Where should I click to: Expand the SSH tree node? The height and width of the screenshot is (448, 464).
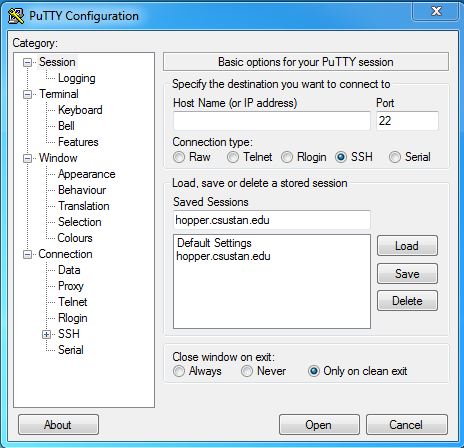tap(46, 334)
